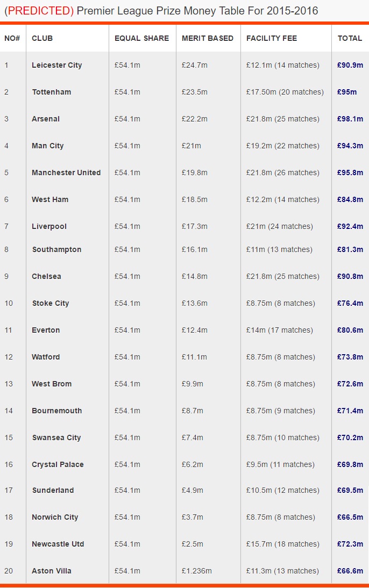Click Liverpool's total £92.4m
Image resolution: width=369 pixels, height=588 pixels.
point(350,226)
